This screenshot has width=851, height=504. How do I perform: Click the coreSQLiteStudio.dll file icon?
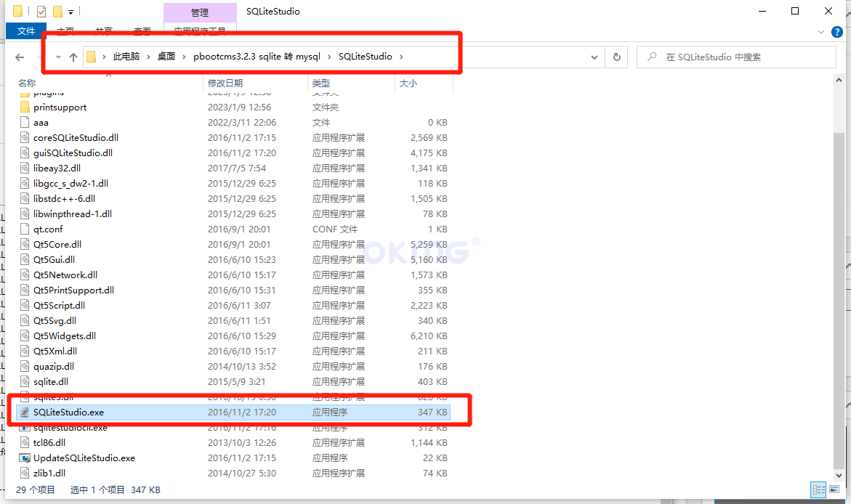[x=25, y=137]
